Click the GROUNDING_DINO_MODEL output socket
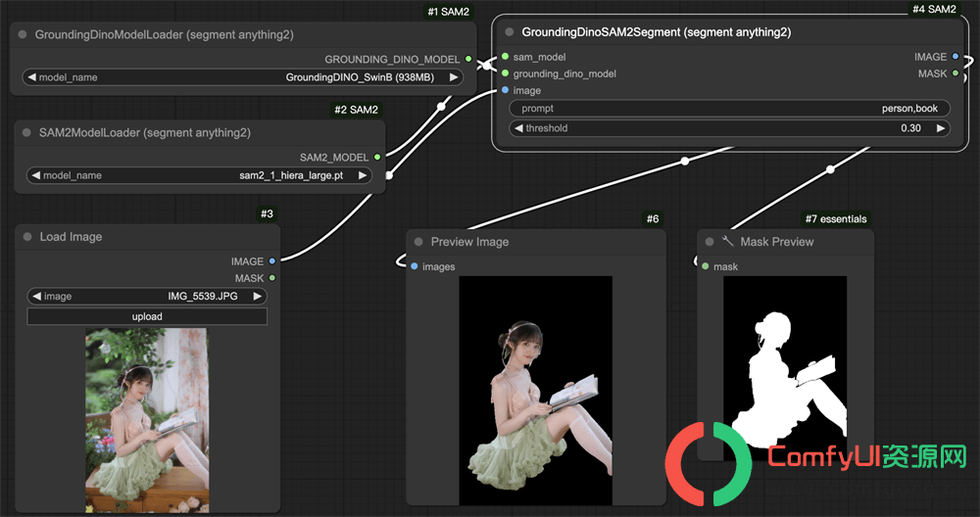This screenshot has height=517, width=980. [x=468, y=59]
